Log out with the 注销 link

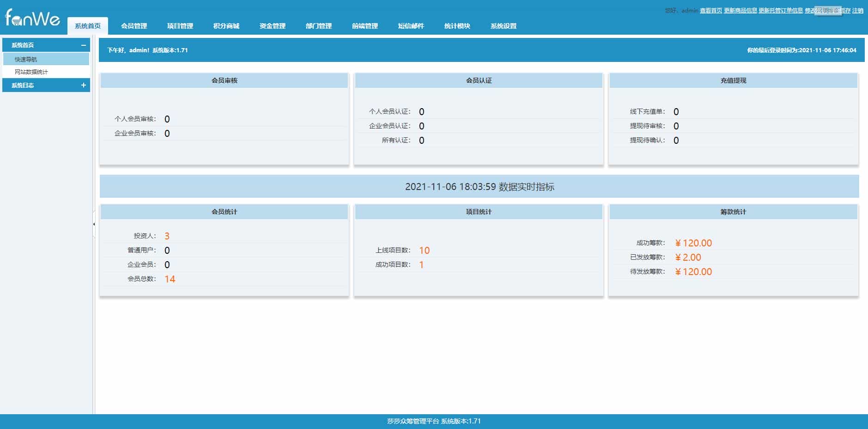tap(858, 11)
